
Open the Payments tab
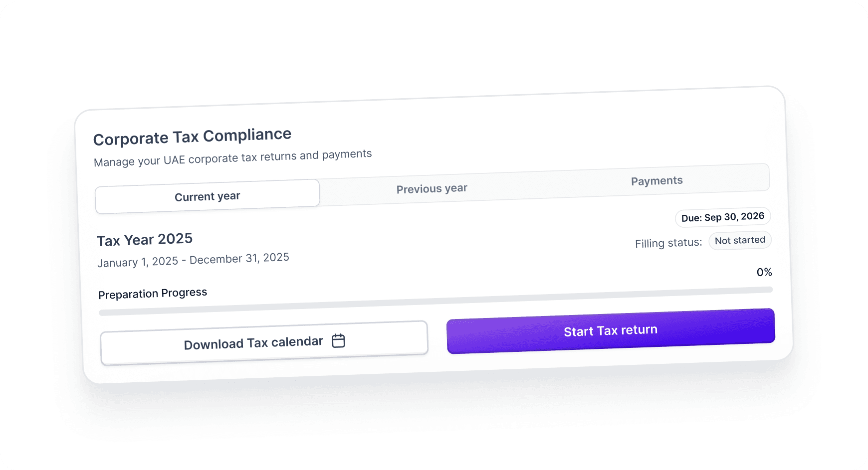657,181
